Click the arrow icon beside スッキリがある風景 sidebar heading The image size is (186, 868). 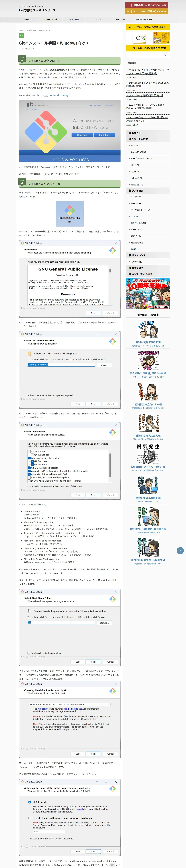pos(130,274)
